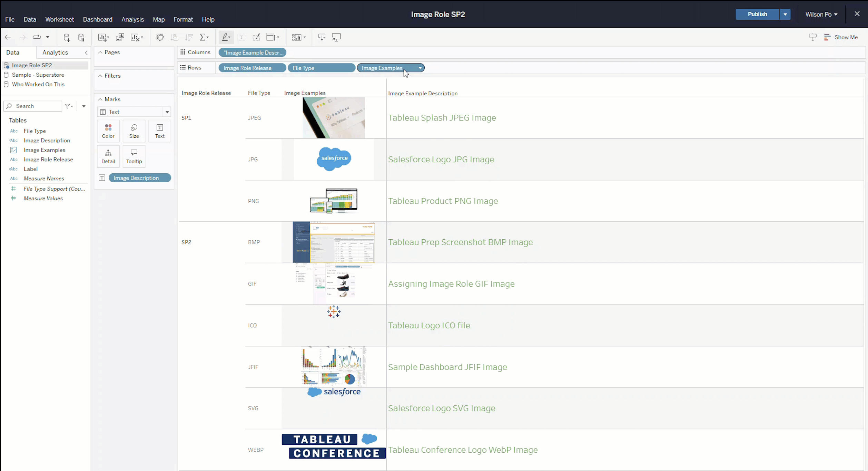Open the totals sigma menu

tap(204, 37)
